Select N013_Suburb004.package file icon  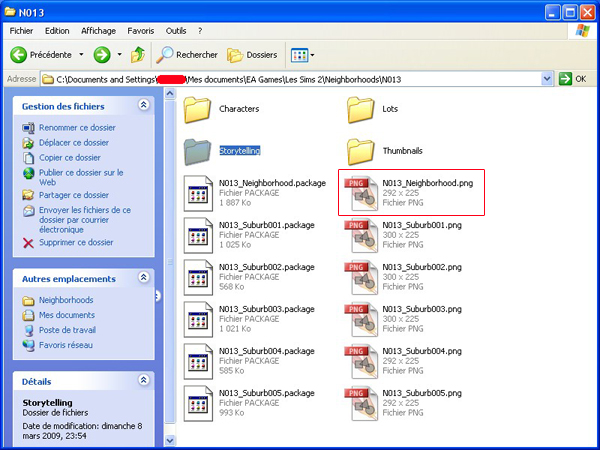tap(198, 362)
